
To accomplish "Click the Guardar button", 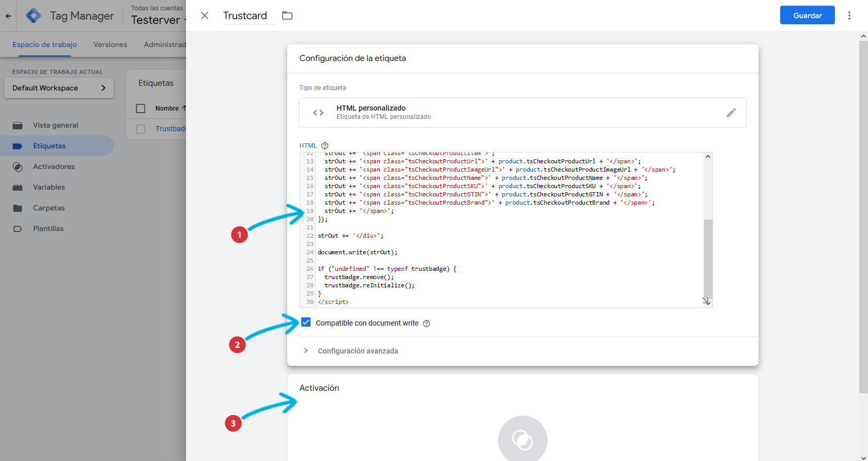I will click(807, 16).
